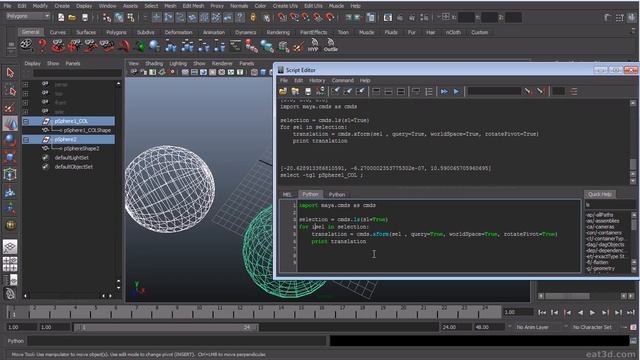This screenshot has width=640, height=360.
Task: Activate the Move tool cone icon
Action: click(x=10, y=124)
